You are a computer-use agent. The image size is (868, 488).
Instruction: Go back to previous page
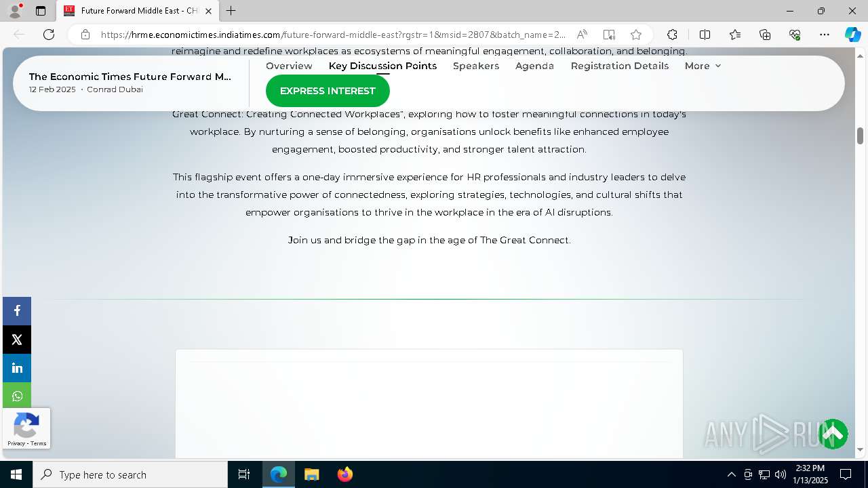(19, 35)
